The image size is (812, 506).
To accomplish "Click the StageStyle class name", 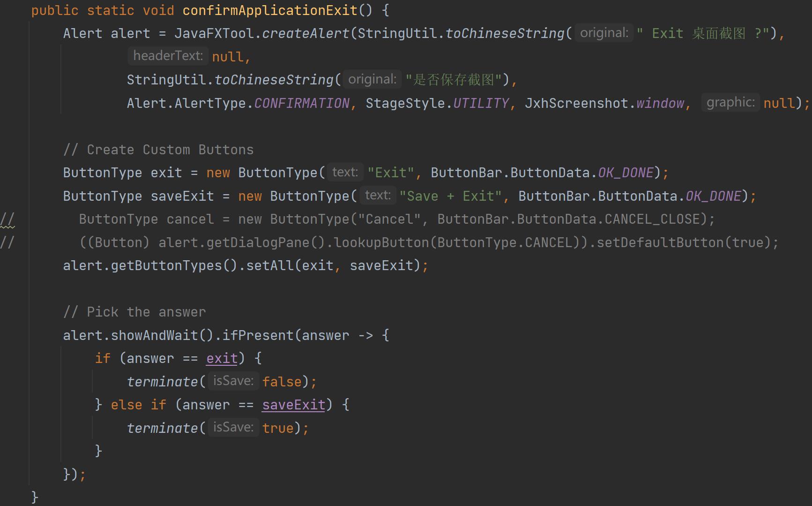I will [405, 103].
